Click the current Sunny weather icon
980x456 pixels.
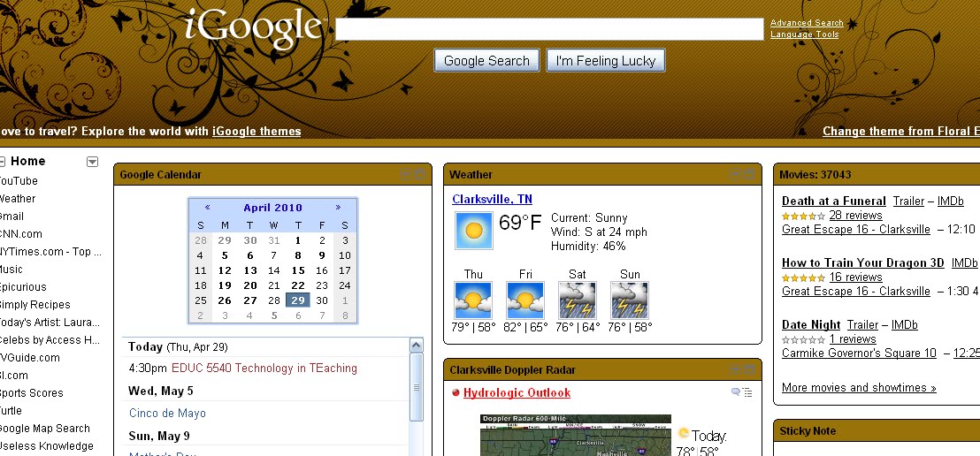tap(474, 231)
